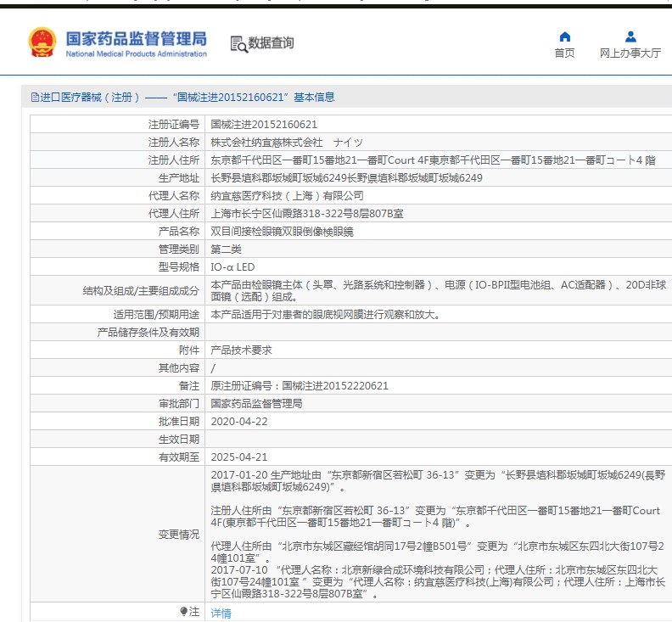
Task: Click the 首页 house icon
Action: pyautogui.click(x=565, y=36)
